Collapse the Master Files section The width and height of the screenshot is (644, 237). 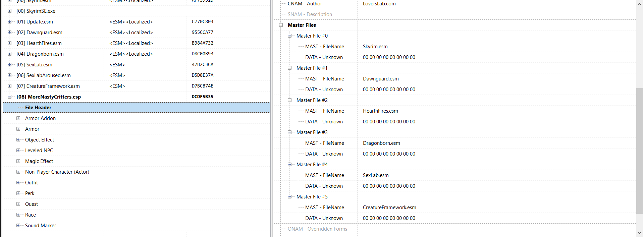[x=281, y=25]
